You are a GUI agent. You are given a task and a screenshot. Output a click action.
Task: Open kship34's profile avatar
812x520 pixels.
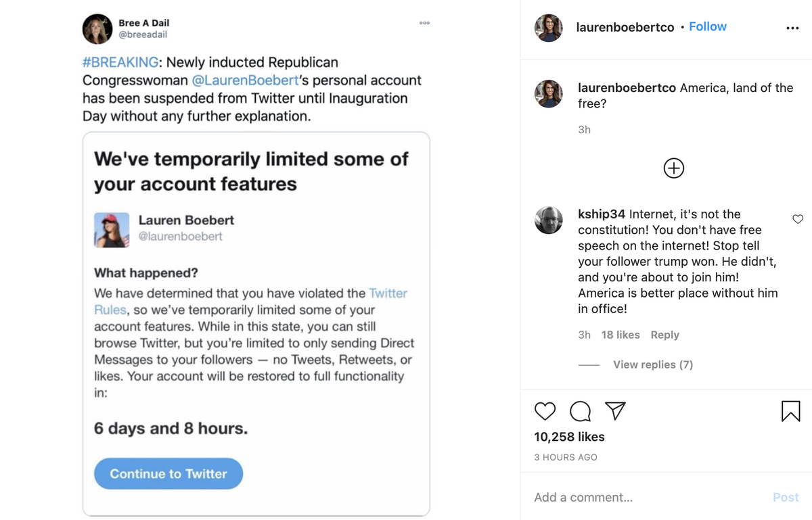click(x=549, y=220)
